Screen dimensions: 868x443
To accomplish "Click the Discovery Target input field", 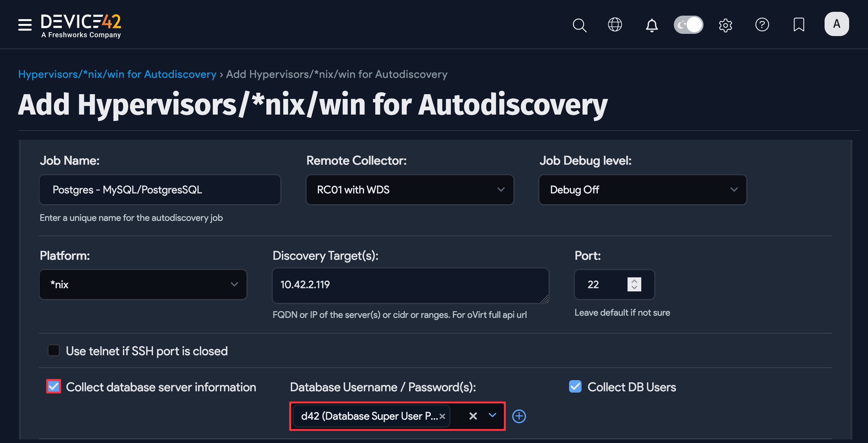I will click(x=410, y=285).
